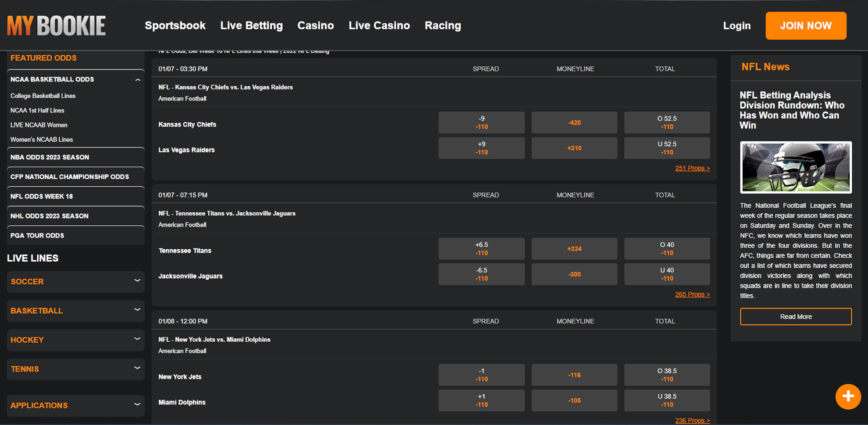Select Under 52.5 total
The image size is (868, 425).
coord(667,148)
